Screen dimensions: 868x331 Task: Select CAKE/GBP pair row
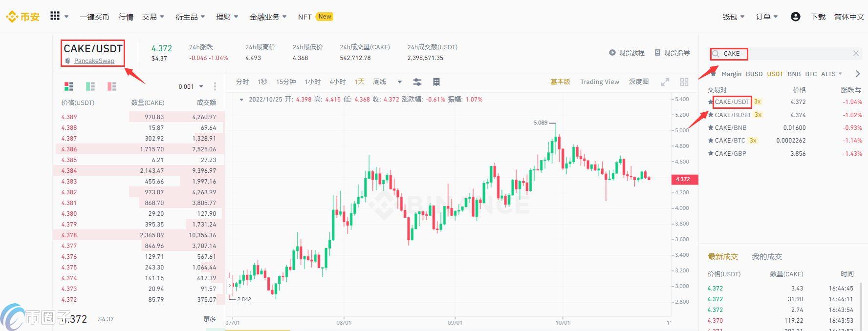point(785,153)
